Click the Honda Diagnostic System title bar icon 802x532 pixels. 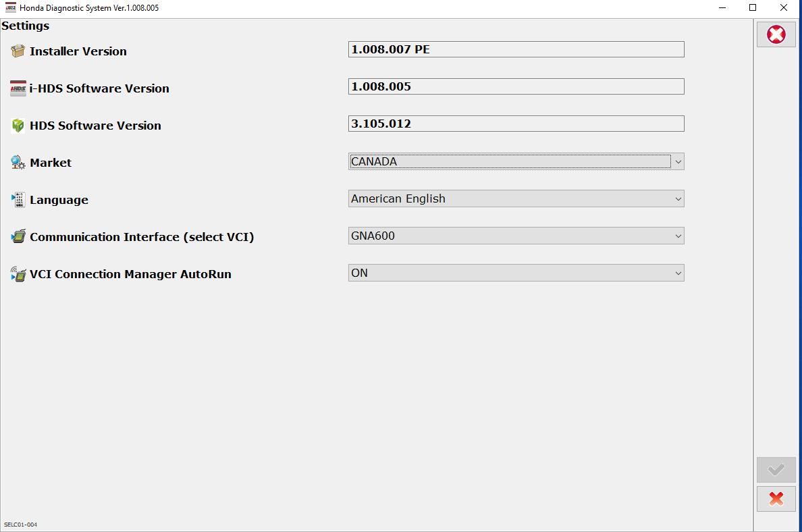(x=10, y=7)
